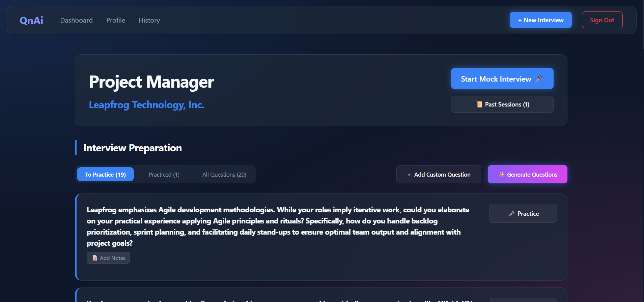Start the mock interview

point(502,79)
